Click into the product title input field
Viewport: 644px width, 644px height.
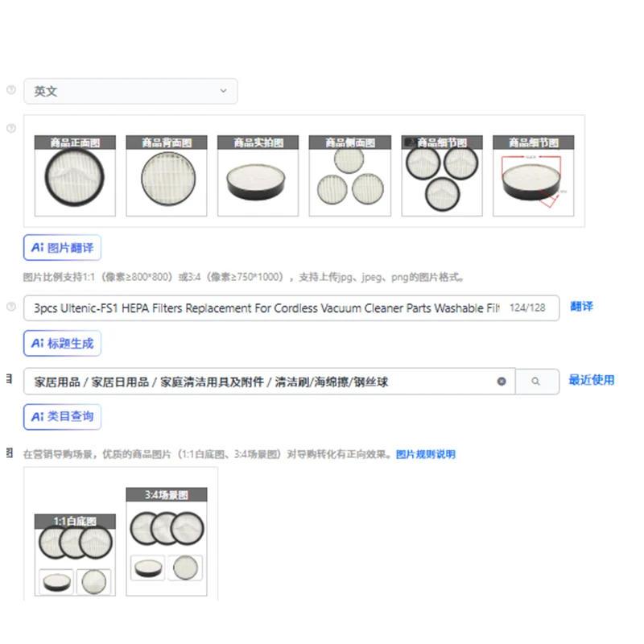291,308
